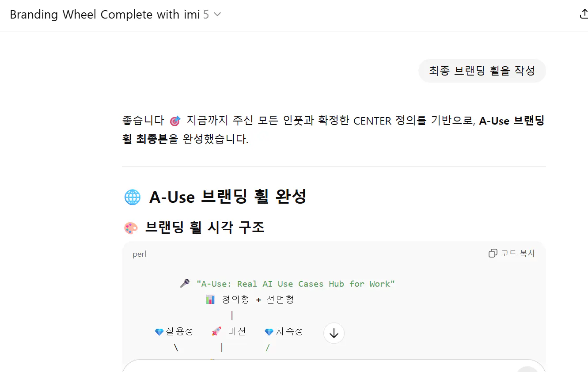Click the dart emoji after 좋습니다
Viewport: 588px width, 372px height.
[175, 120]
